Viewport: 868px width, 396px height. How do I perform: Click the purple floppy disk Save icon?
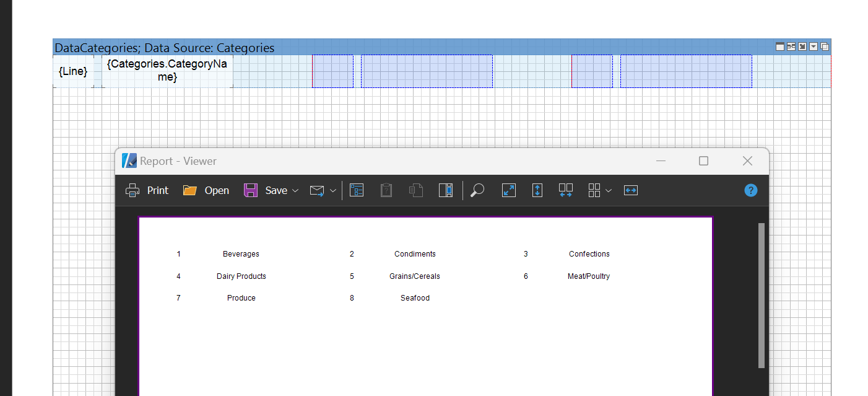[x=251, y=190]
